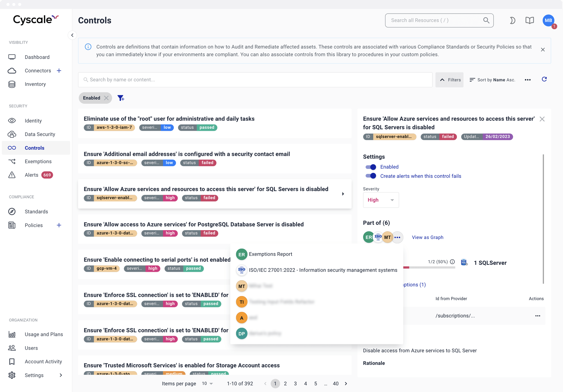Turn off alerts when this control fails
The image size is (563, 392).
pyautogui.click(x=371, y=176)
